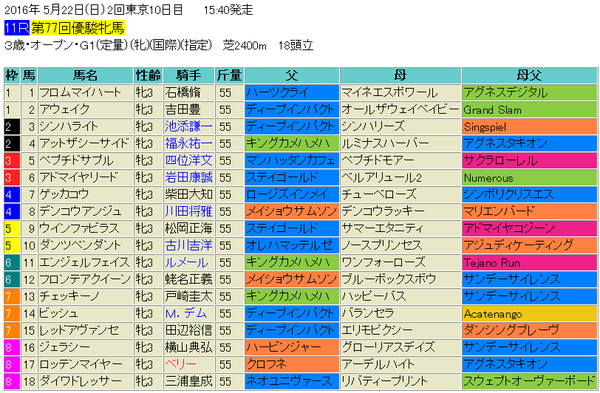The width and height of the screenshot is (600, 393).
Task: Click jockey link 古川吉洋
Action: point(188,245)
